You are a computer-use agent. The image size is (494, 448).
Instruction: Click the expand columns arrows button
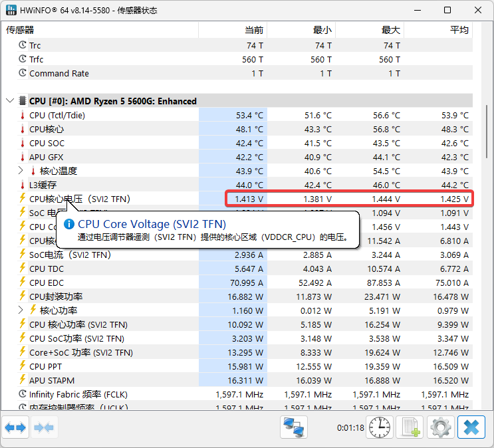[15, 427]
